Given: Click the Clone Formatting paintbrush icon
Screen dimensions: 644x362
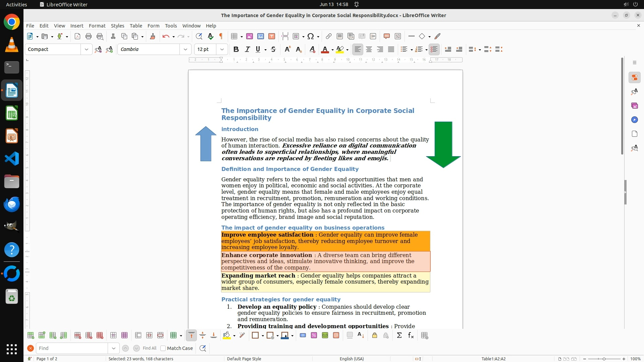Looking at the screenshot, I should (x=153, y=36).
